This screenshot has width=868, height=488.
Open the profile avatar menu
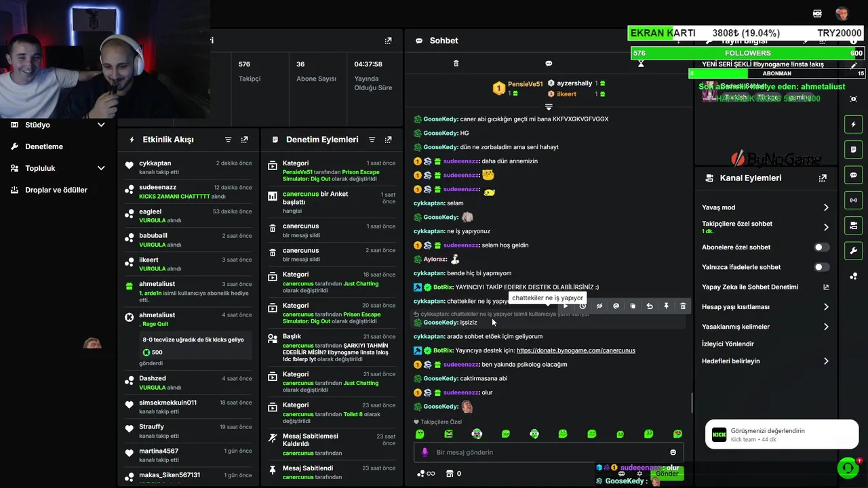(842, 14)
